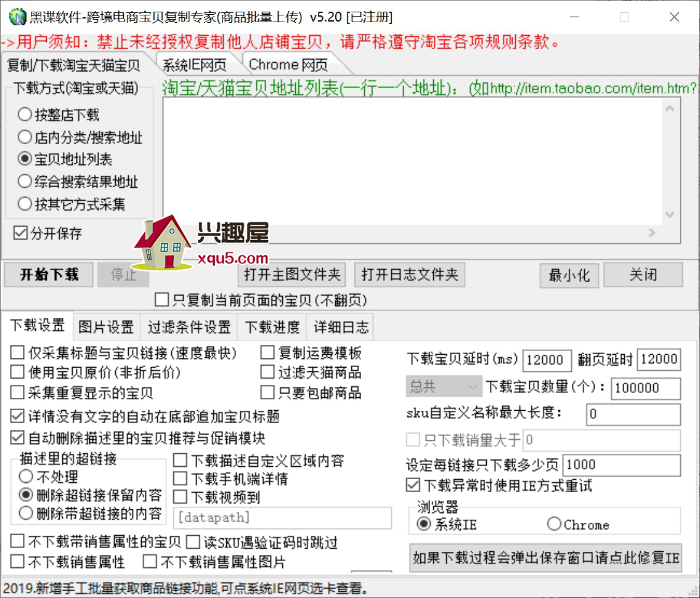This screenshot has height=598, width=700.
Task: Click the 开始下载 button
Action: [x=49, y=275]
